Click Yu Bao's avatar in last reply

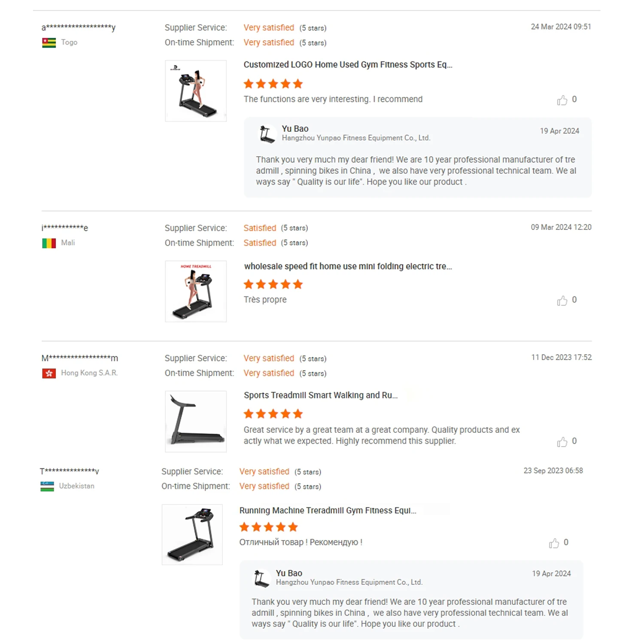261,578
